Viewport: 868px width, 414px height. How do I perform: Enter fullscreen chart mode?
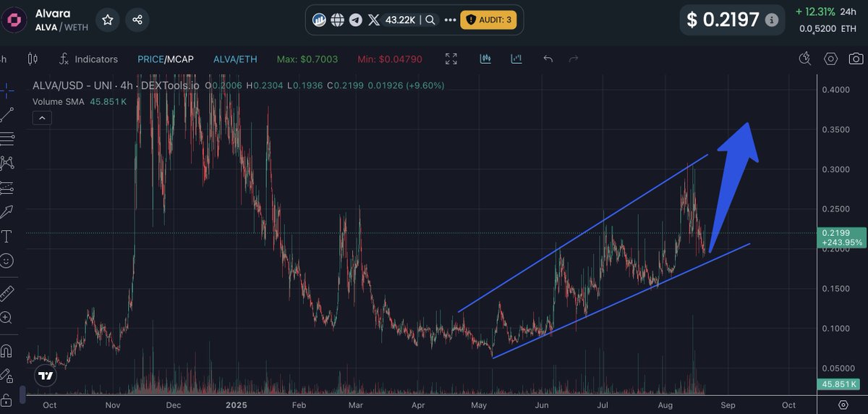[x=451, y=59]
